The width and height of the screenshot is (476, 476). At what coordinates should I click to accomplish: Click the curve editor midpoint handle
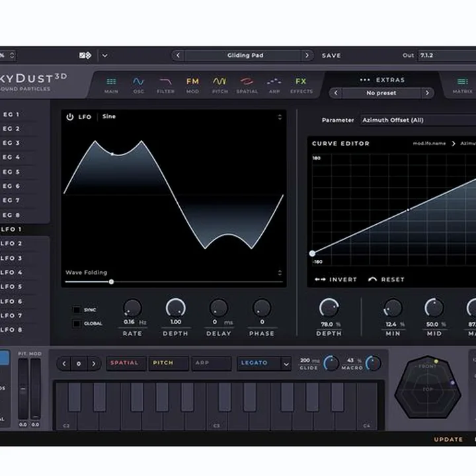409,210
